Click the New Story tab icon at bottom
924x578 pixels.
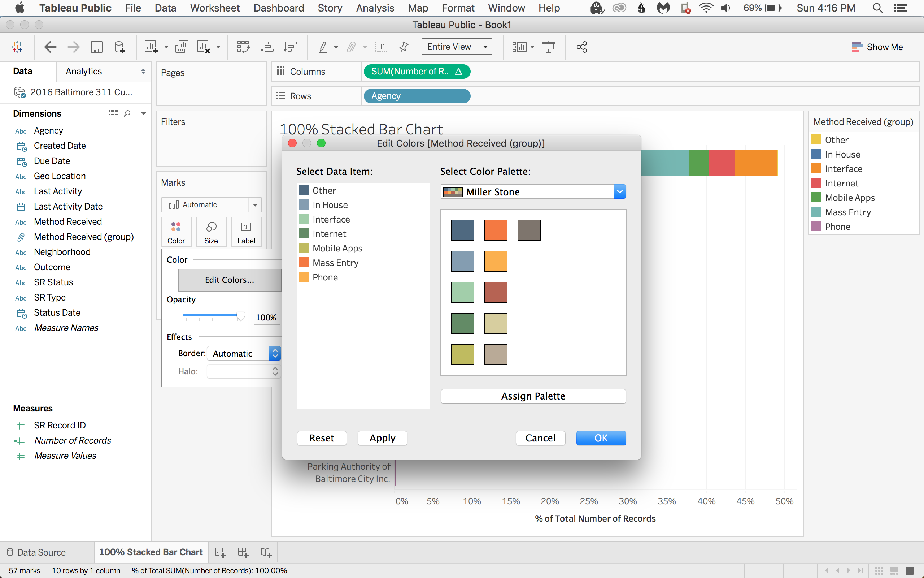point(266,552)
